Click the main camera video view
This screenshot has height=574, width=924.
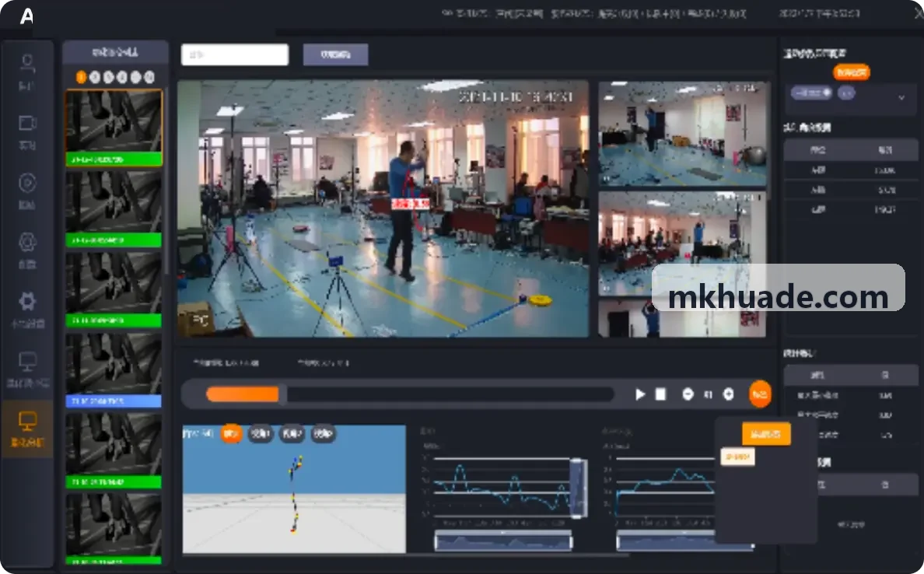(383, 208)
